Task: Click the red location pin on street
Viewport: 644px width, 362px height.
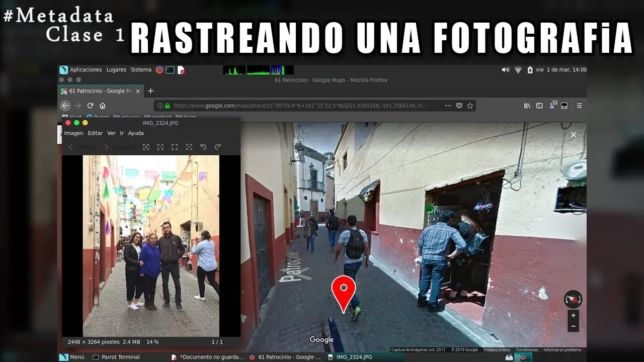Action: (344, 294)
